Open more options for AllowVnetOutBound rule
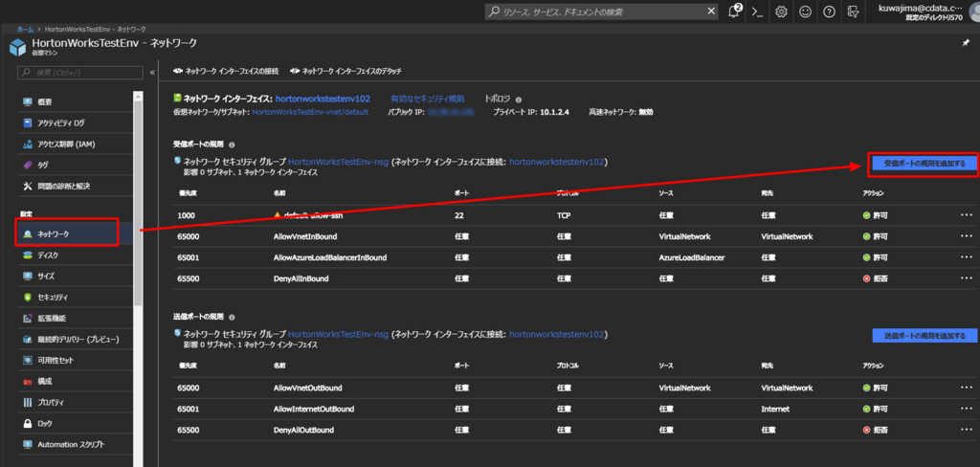This screenshot has width=980, height=467. (x=967, y=388)
